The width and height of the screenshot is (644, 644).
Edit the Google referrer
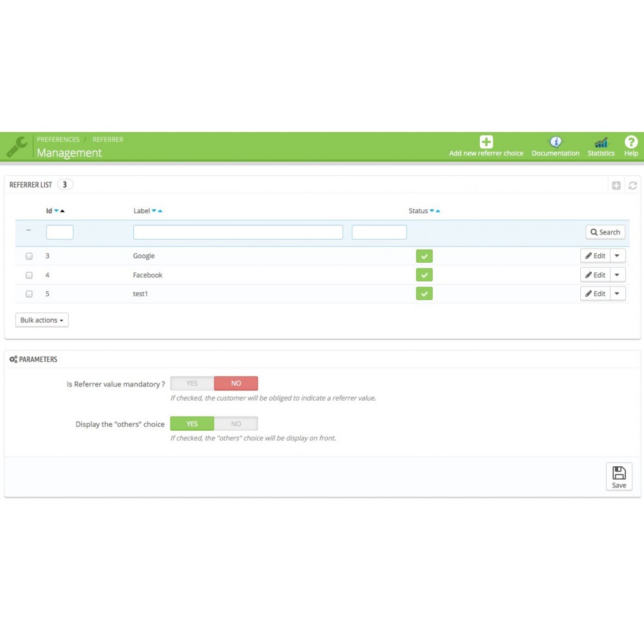[x=596, y=256]
